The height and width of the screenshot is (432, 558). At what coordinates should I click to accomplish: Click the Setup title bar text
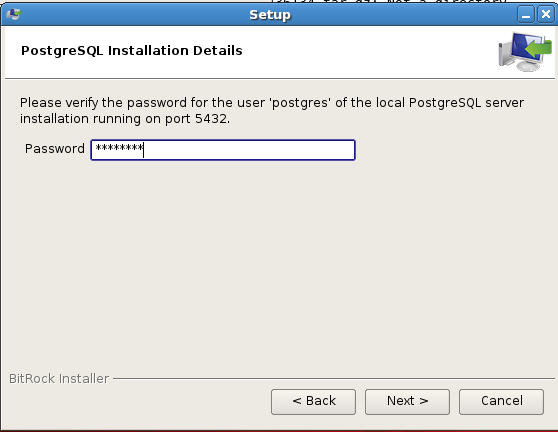[x=270, y=15]
